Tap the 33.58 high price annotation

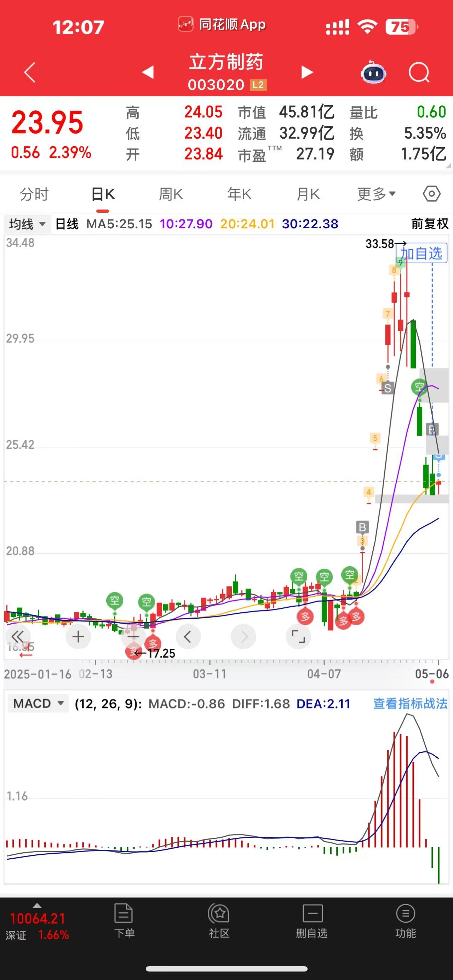[385, 243]
